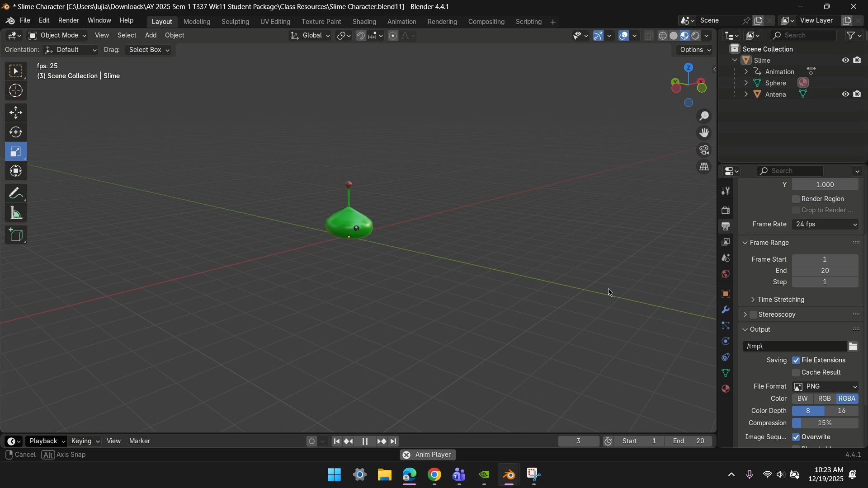Screen dimensions: 868x488
Task: Select RGB color mode button
Action: click(824, 399)
